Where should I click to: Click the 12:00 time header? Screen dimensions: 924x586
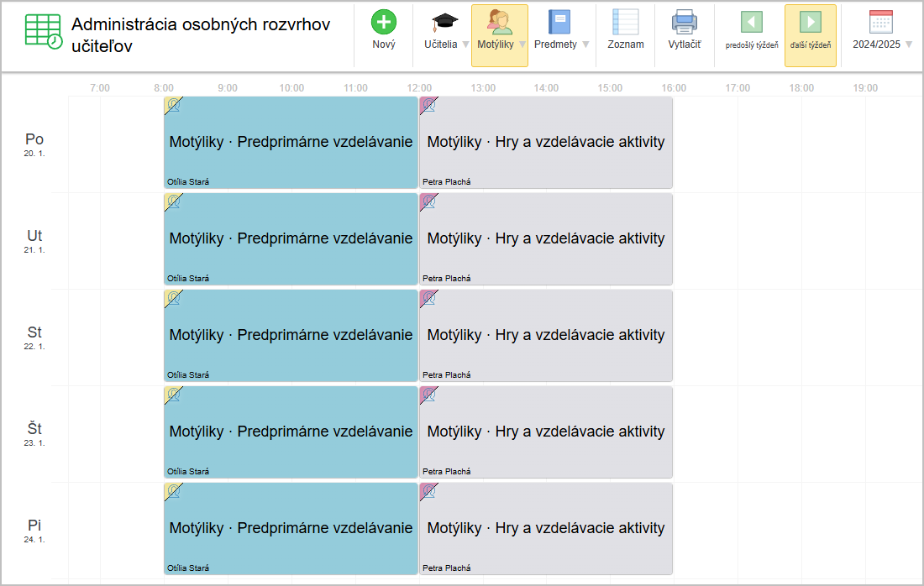419,88
